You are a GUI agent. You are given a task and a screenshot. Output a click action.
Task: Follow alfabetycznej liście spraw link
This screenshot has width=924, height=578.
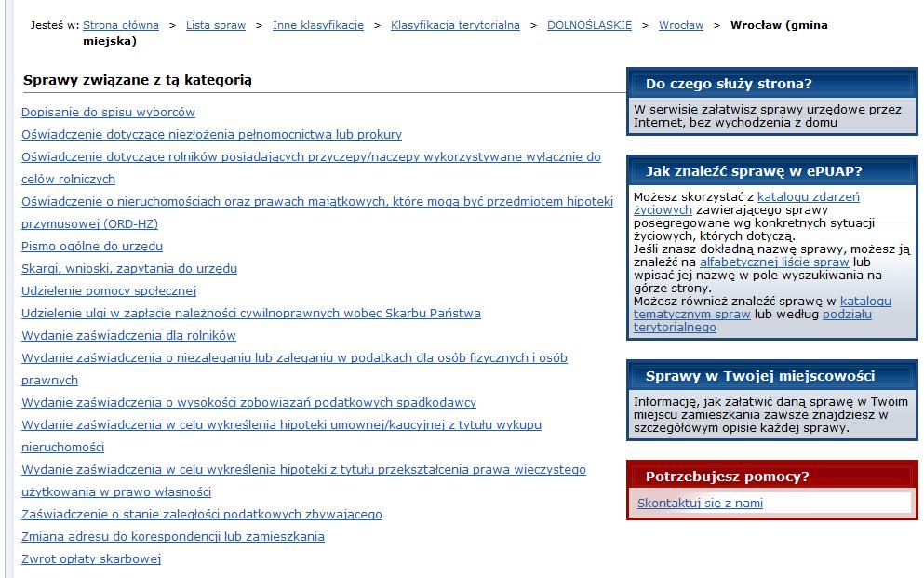tap(774, 262)
